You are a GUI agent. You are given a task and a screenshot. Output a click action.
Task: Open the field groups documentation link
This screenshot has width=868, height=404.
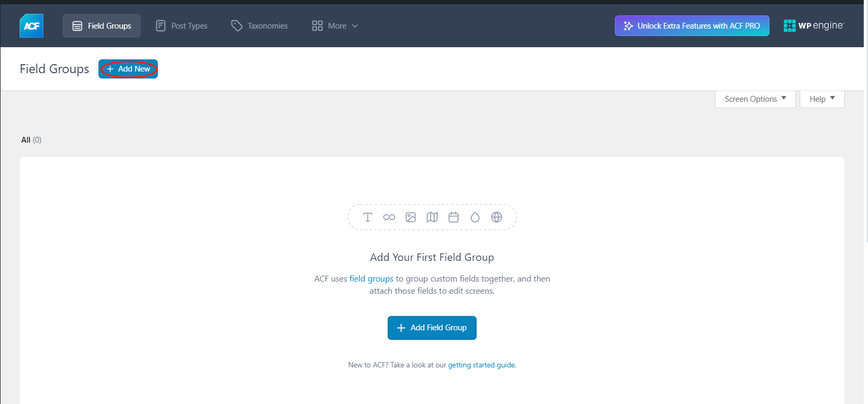pyautogui.click(x=371, y=278)
